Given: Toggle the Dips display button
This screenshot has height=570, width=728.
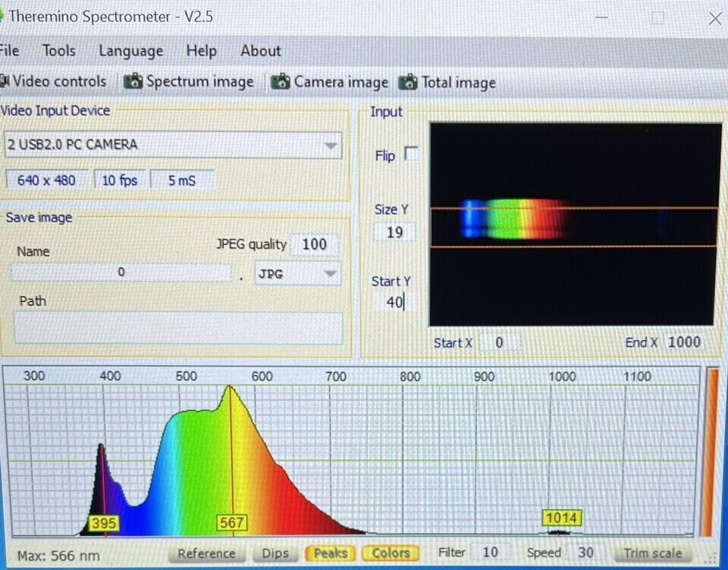Looking at the screenshot, I should (275, 553).
